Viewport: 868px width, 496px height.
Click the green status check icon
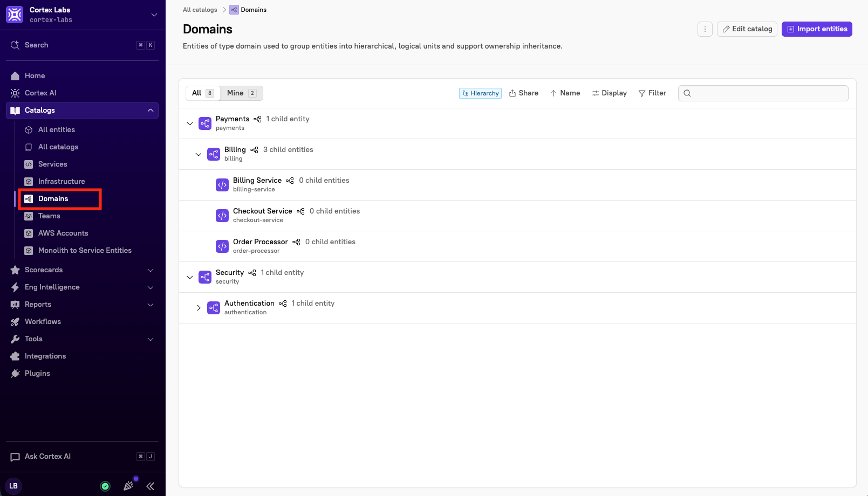[105, 486]
